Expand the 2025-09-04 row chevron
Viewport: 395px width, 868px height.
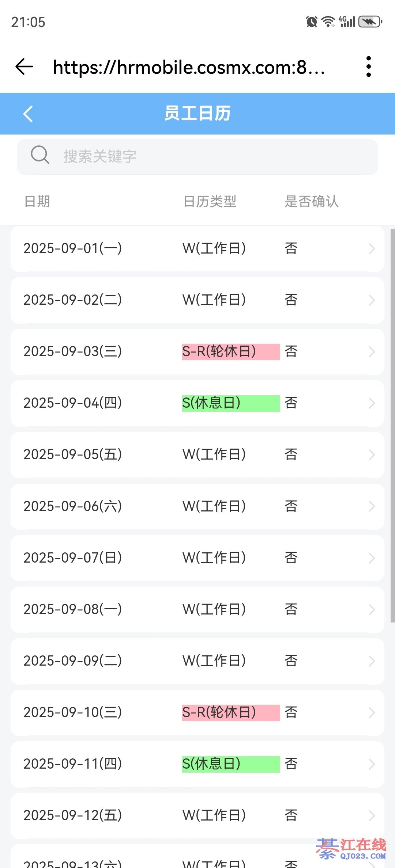(372, 403)
